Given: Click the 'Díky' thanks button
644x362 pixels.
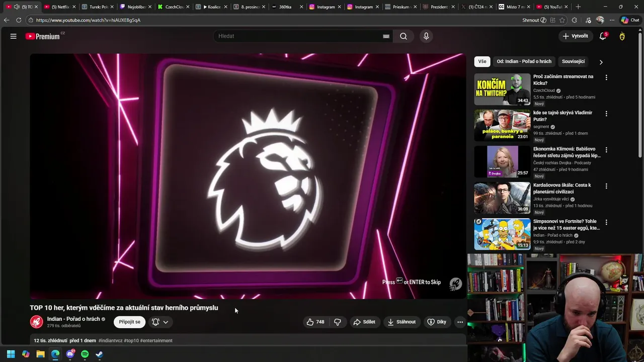Looking at the screenshot, I should (x=437, y=322).
